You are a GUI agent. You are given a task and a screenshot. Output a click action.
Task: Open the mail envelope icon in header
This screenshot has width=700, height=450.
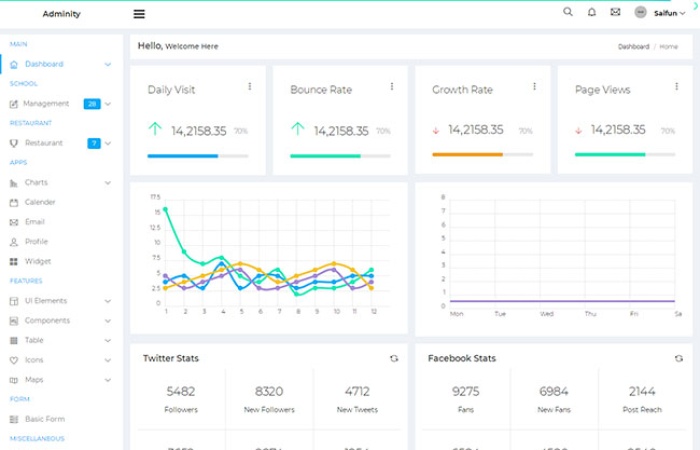(615, 12)
